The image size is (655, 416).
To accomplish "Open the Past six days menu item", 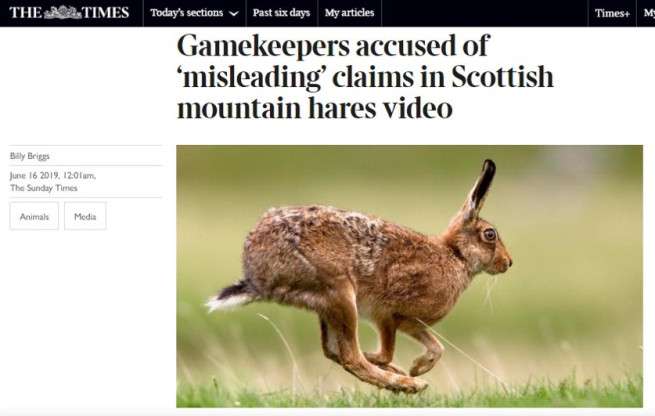I will click(x=281, y=13).
